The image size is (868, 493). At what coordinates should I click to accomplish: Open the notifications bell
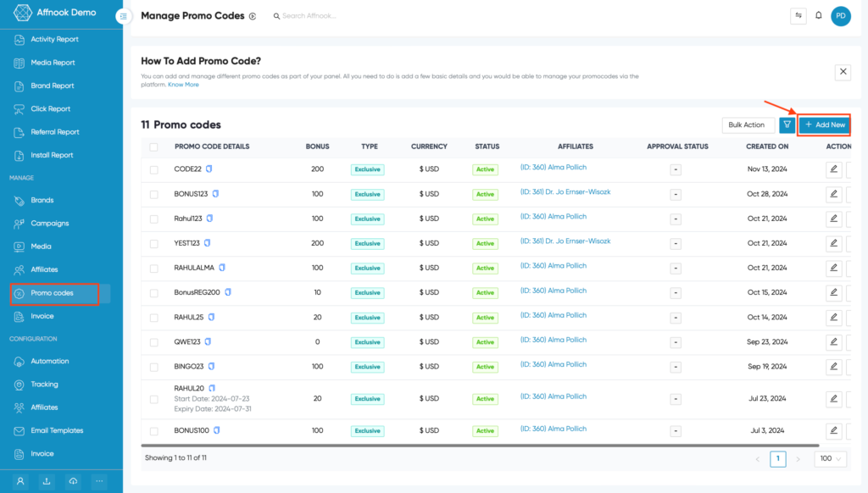coord(817,15)
